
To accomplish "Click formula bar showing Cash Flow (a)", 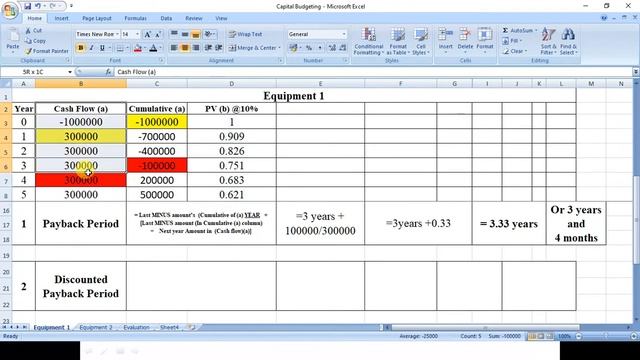I will (373, 72).
